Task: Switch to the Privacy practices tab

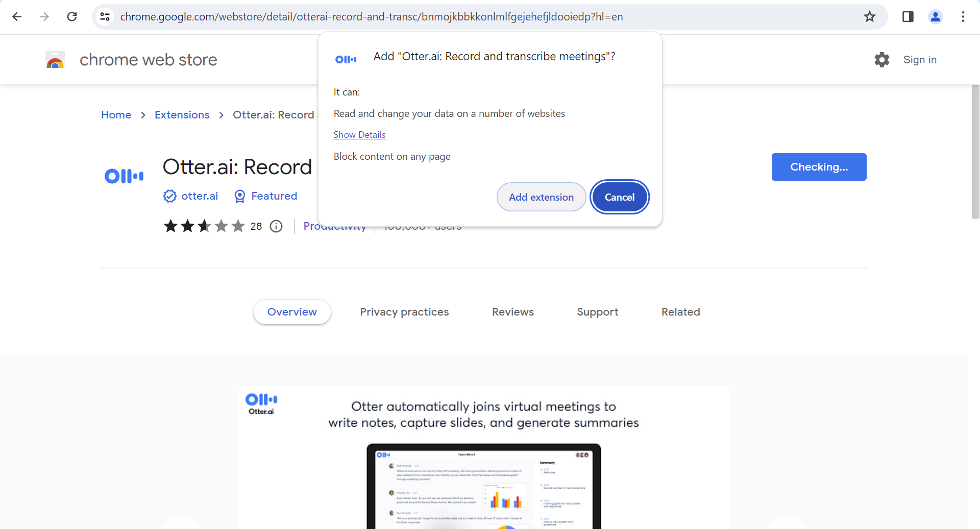Action: tap(404, 311)
